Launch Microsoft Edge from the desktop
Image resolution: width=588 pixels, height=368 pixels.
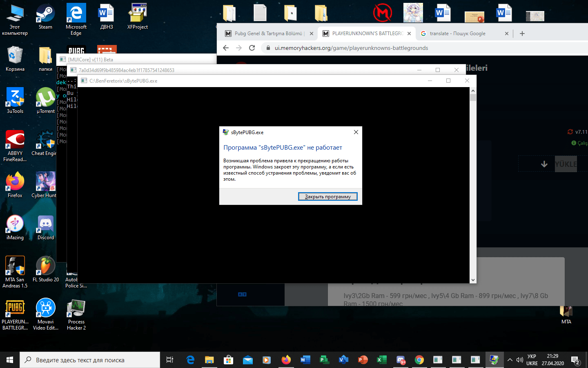(76, 20)
